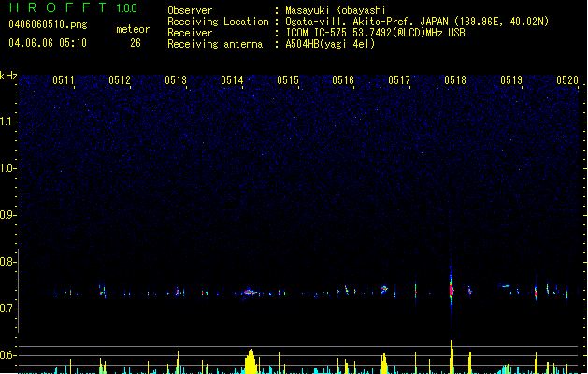Click the 0514 time marker
This screenshot has height=374, width=588.
pyautogui.click(x=232, y=80)
